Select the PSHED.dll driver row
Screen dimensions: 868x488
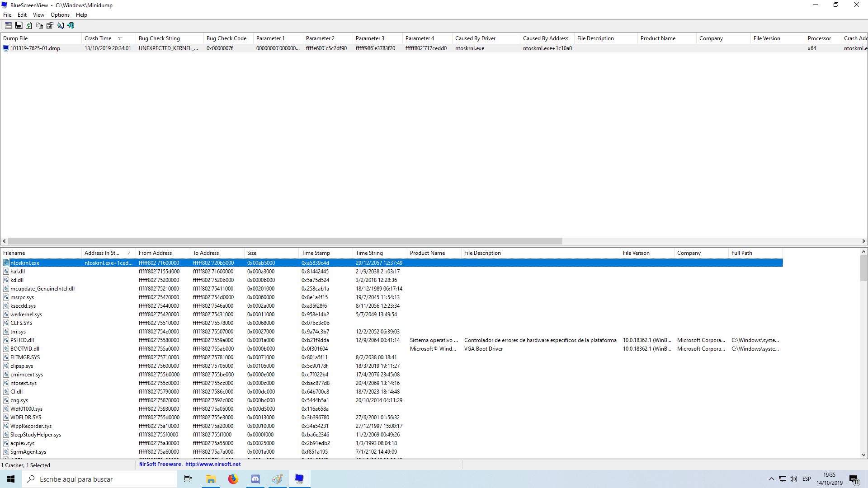tap(392, 340)
